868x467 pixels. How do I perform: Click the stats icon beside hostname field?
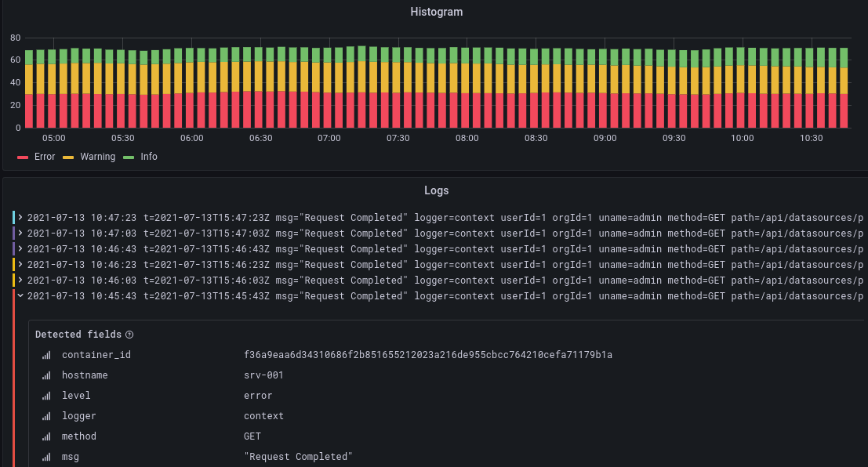(46, 375)
